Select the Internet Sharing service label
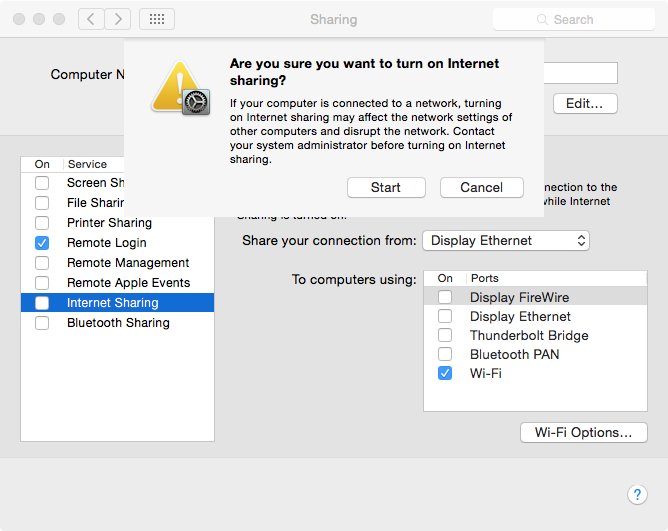The width and height of the screenshot is (668, 531). pyautogui.click(x=112, y=303)
